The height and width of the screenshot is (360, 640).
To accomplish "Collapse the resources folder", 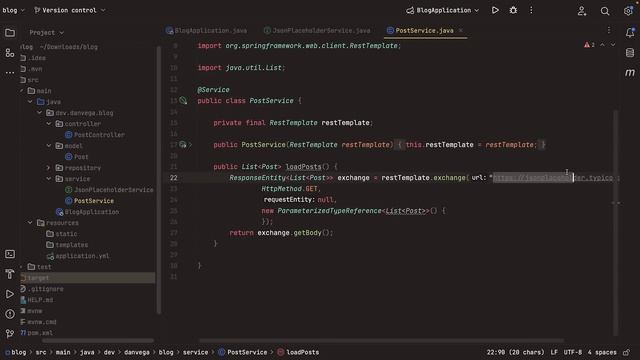I will point(30,223).
